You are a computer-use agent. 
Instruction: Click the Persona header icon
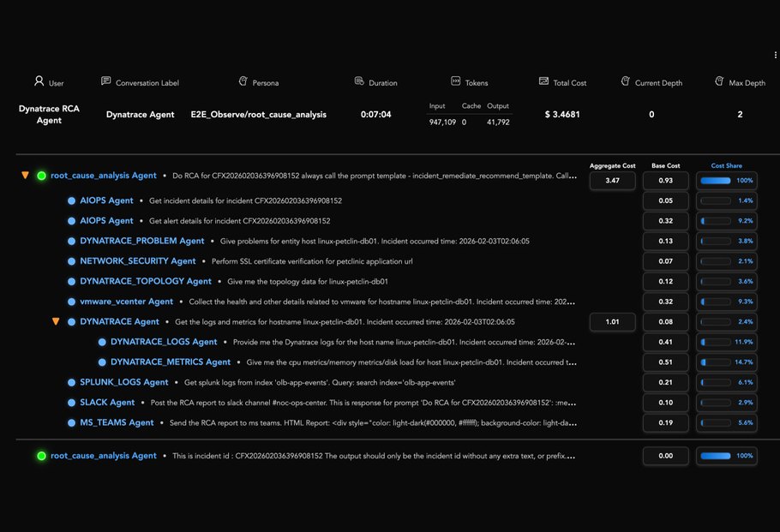(243, 81)
